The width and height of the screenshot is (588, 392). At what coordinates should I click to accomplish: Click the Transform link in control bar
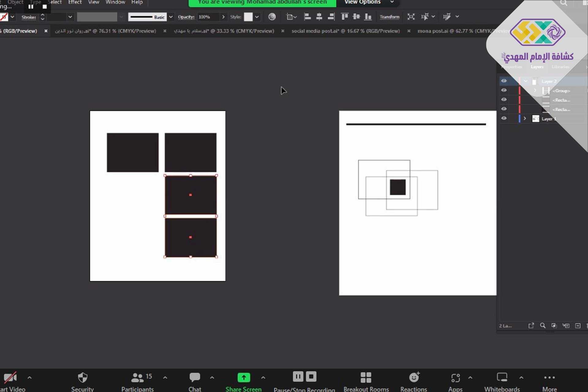[389, 17]
